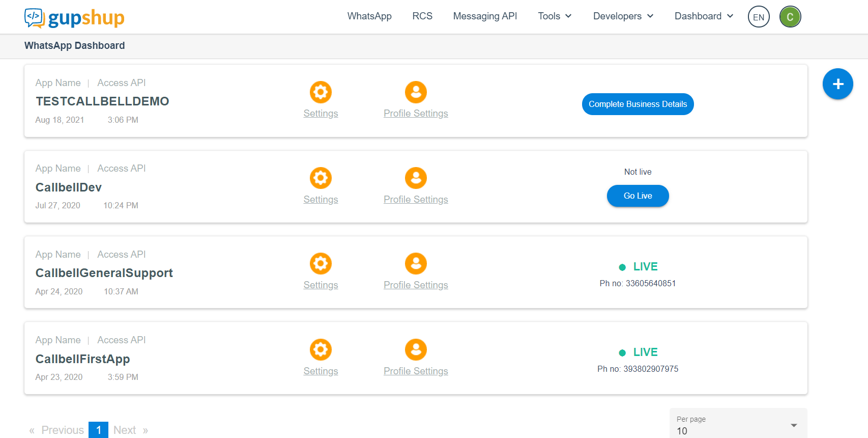This screenshot has height=438, width=868.
Task: Click Profile Settings link in CallbellGeneralSupport row
Action: point(416,285)
